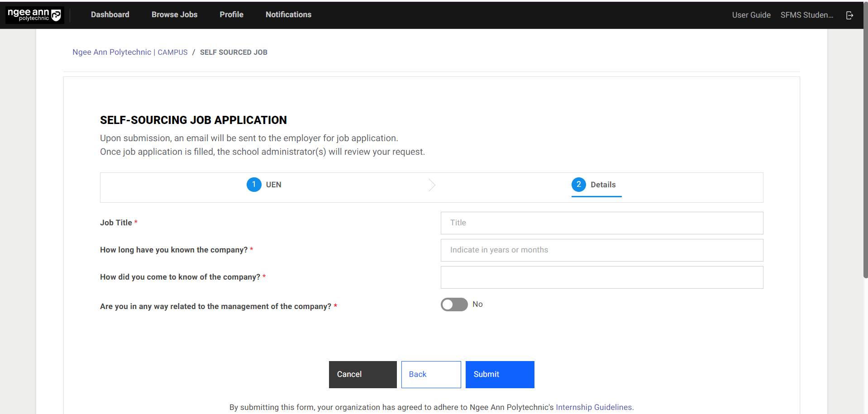Open the User Guide link

tap(751, 15)
